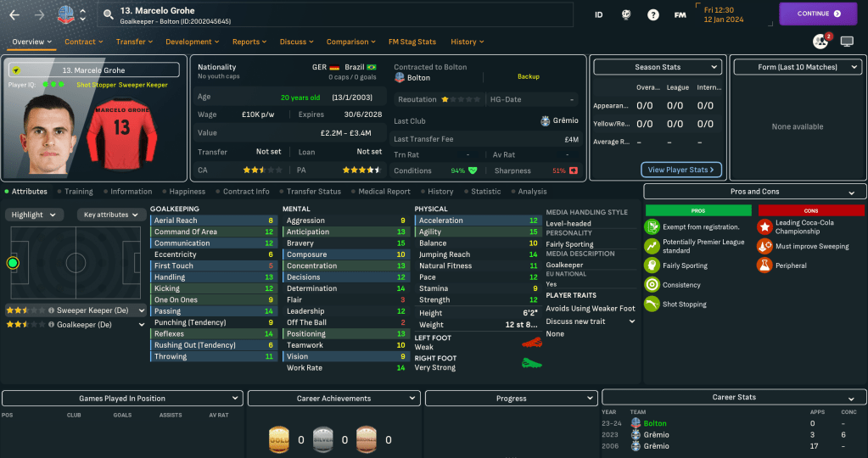Click the Shot Stopping pros icon
The height and width of the screenshot is (458, 868).
[x=652, y=304]
